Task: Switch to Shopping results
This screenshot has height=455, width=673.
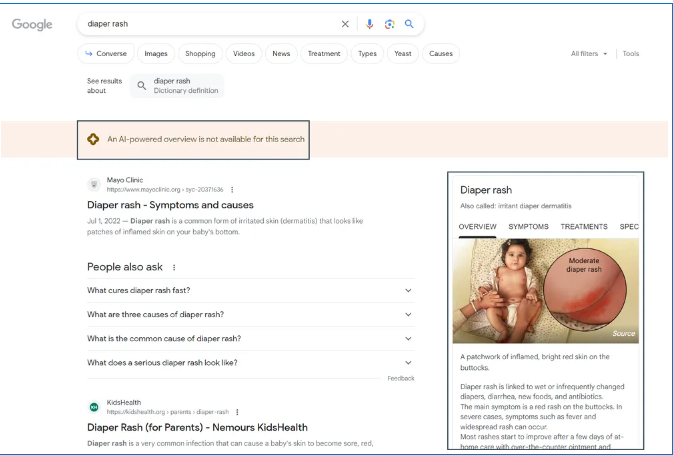Action: point(200,54)
